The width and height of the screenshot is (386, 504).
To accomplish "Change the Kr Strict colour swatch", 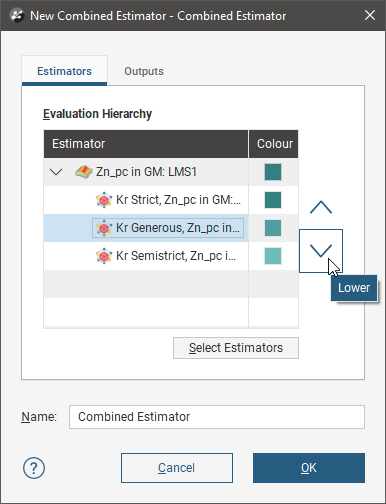I will click(273, 200).
